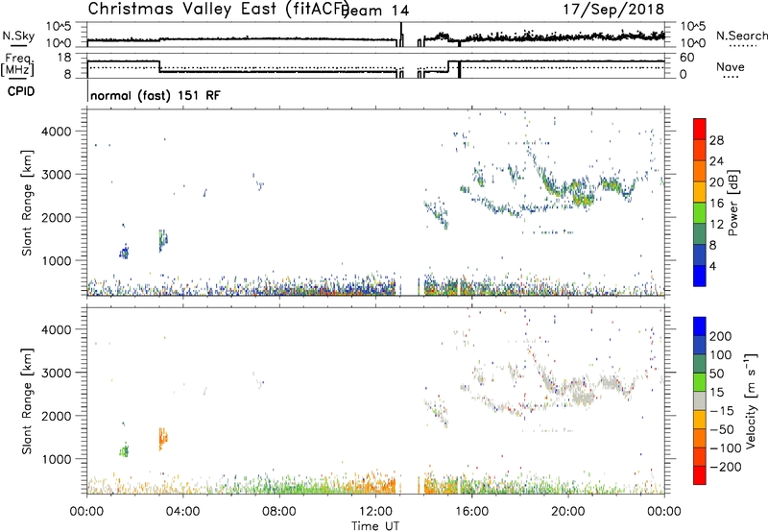
Task: Click the 'Time UT' axis title
Action: coord(375,526)
